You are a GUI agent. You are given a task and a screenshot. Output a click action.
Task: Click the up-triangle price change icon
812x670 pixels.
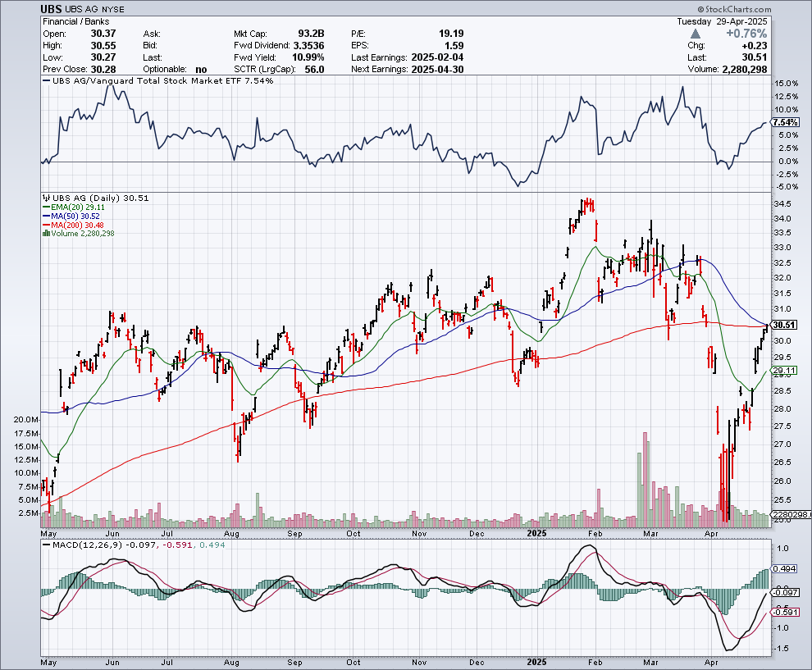tap(696, 34)
